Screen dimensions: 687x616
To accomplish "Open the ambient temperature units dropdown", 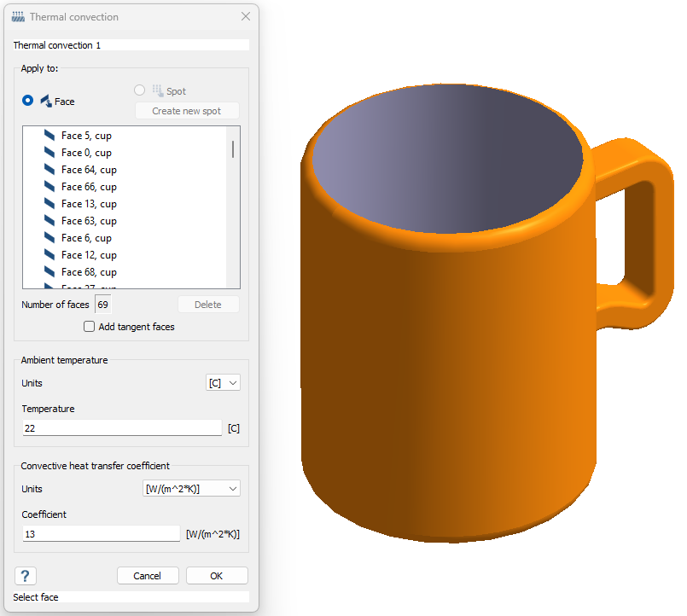I will coord(223,383).
